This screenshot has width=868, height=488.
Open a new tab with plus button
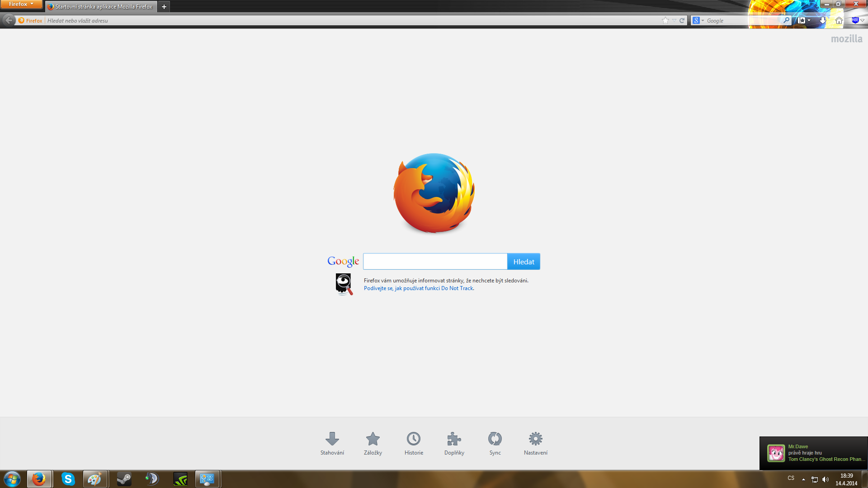click(164, 7)
